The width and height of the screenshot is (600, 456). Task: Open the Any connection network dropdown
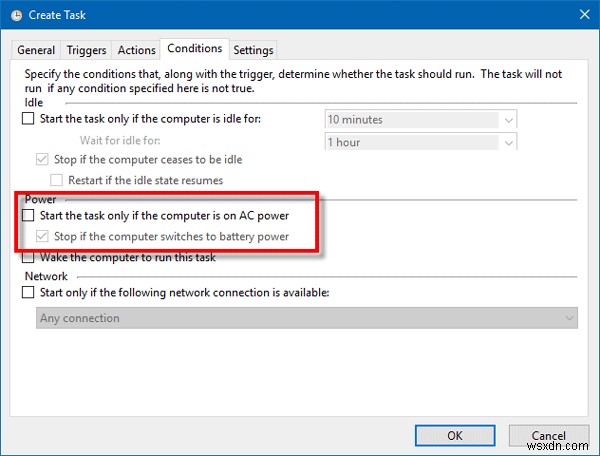pos(307,318)
